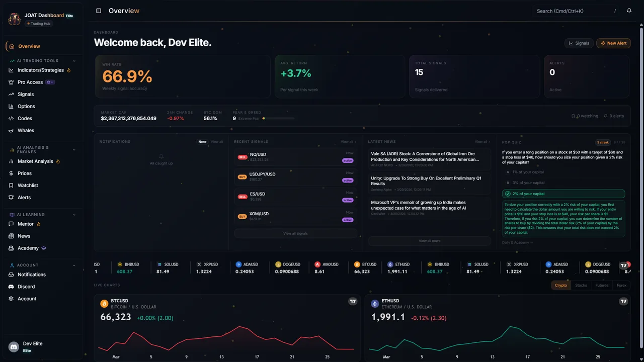Collapse the AI Learning sidebar section
The height and width of the screenshot is (362, 644).
click(74, 215)
